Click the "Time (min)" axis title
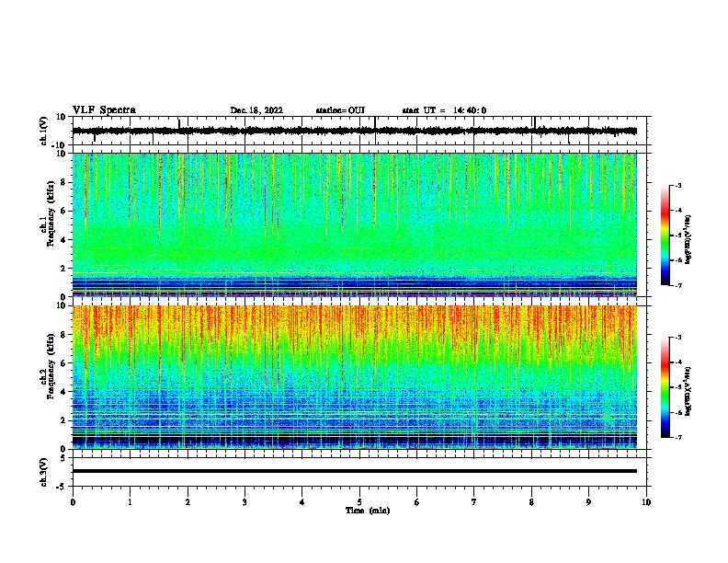This screenshot has height=563, width=728. [x=368, y=511]
